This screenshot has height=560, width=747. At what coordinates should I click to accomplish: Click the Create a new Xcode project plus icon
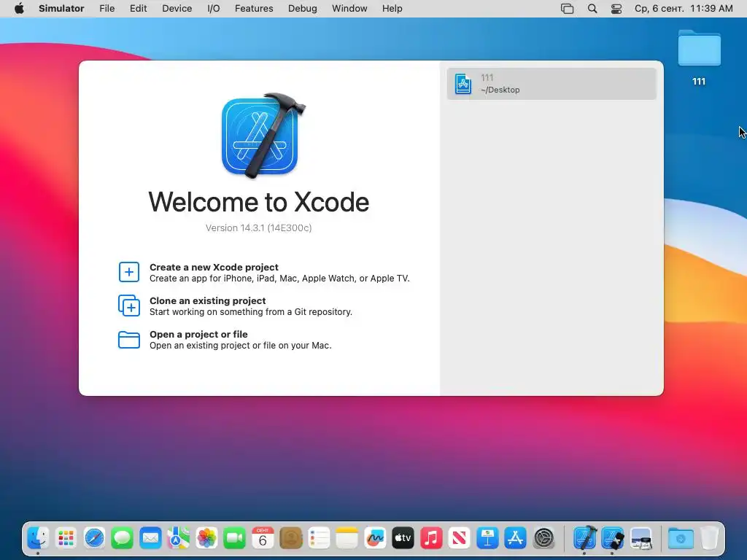pos(128,273)
